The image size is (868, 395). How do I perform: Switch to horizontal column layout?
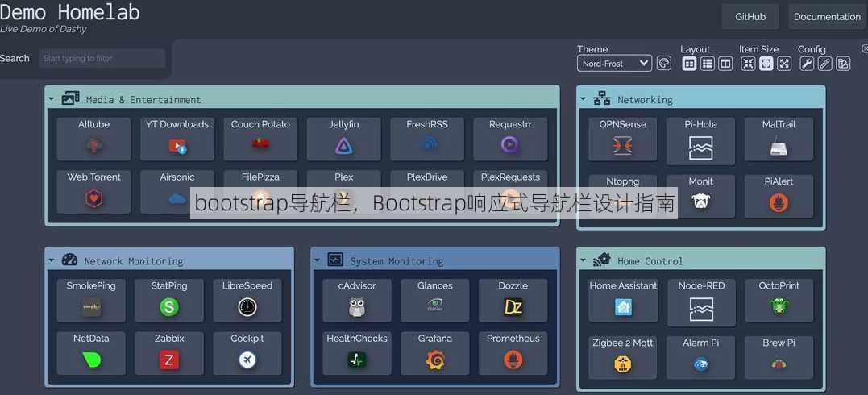click(725, 64)
